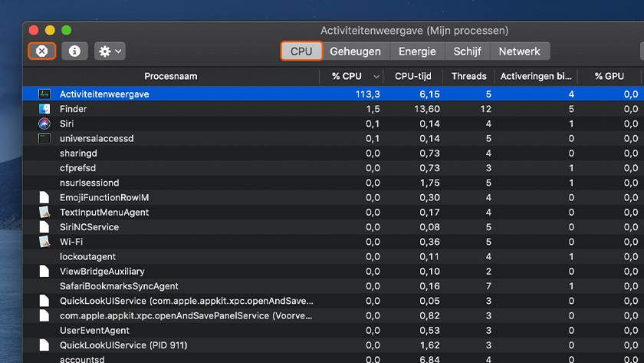Click nsurlsessiond CPU-tijd value 1,75
This screenshot has width=644, height=363.
pyautogui.click(x=429, y=183)
